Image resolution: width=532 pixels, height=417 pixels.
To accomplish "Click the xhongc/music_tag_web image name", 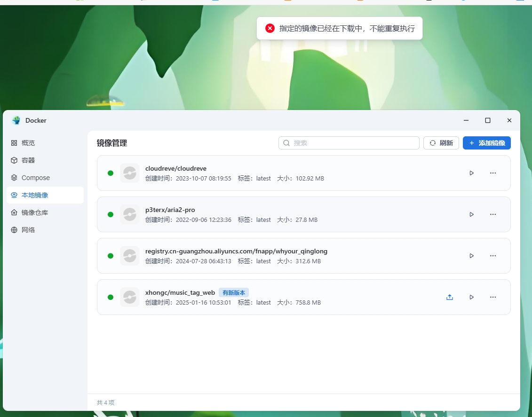I will pyautogui.click(x=180, y=292).
